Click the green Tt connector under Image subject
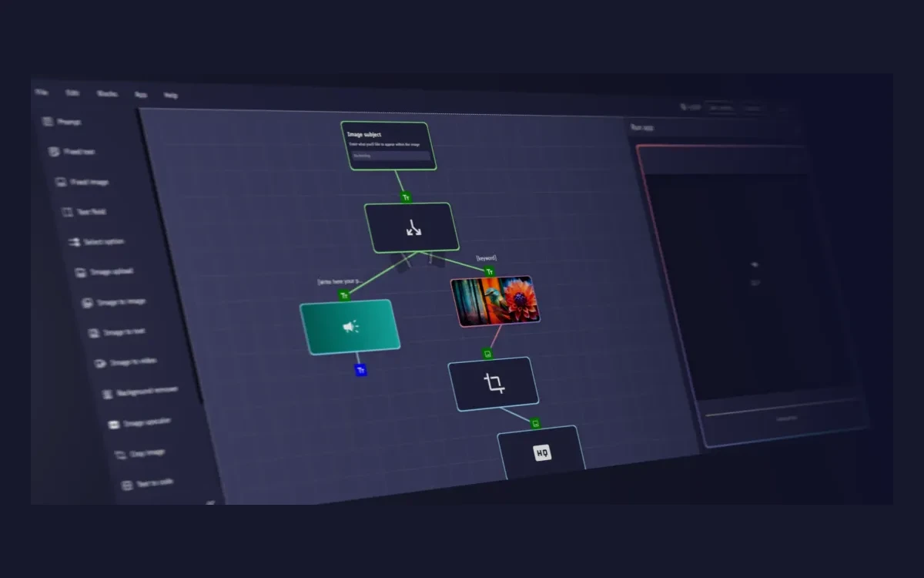Viewport: 924px width, 578px height. (x=406, y=197)
